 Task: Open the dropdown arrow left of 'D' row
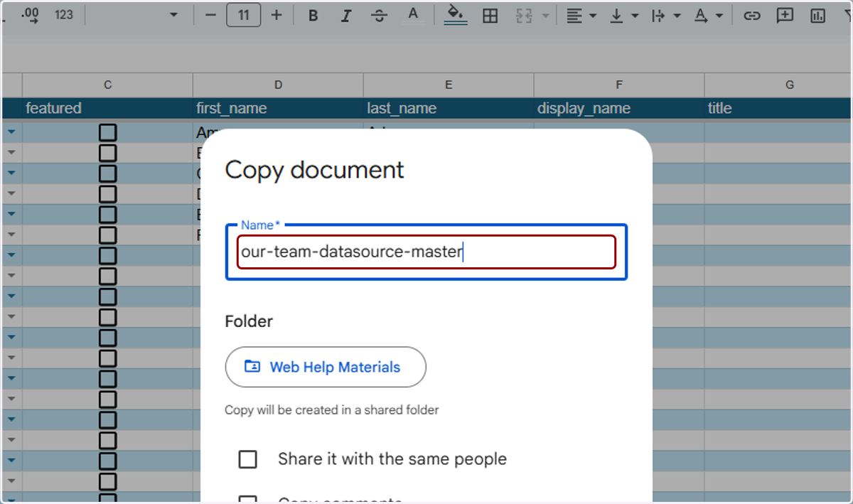pyautogui.click(x=11, y=194)
